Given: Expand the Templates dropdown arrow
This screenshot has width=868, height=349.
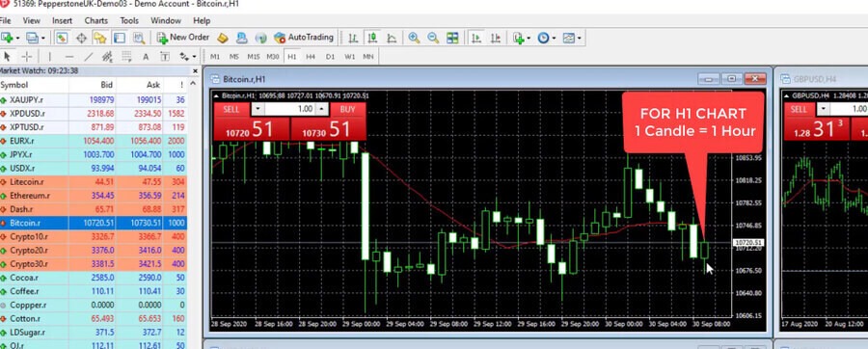Looking at the screenshot, I should coord(579,39).
